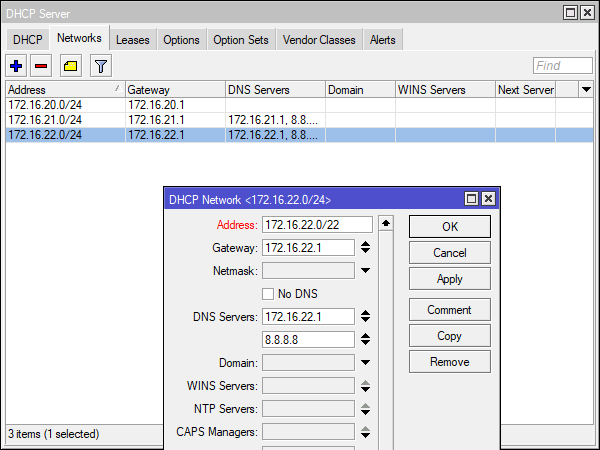Viewport: 600px width, 450px height.
Task: Select the Networks tab
Action: coord(79,38)
